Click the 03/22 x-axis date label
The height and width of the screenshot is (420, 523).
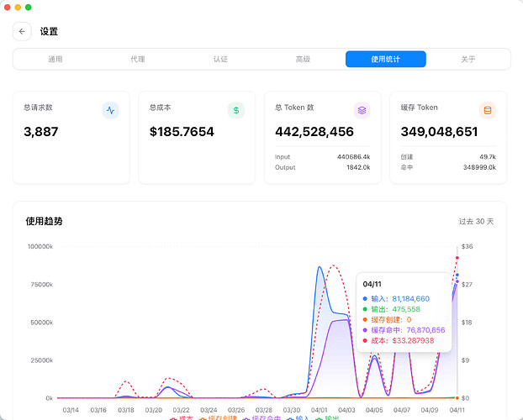[x=181, y=410]
